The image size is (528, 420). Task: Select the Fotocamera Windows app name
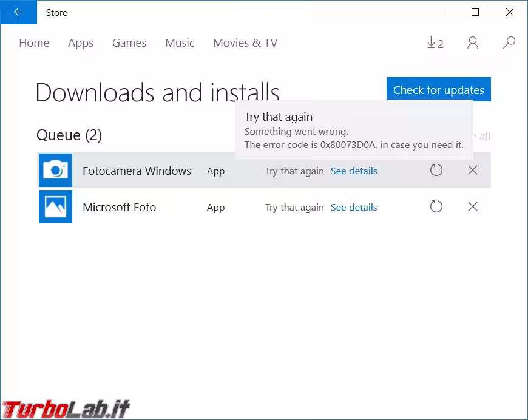137,171
